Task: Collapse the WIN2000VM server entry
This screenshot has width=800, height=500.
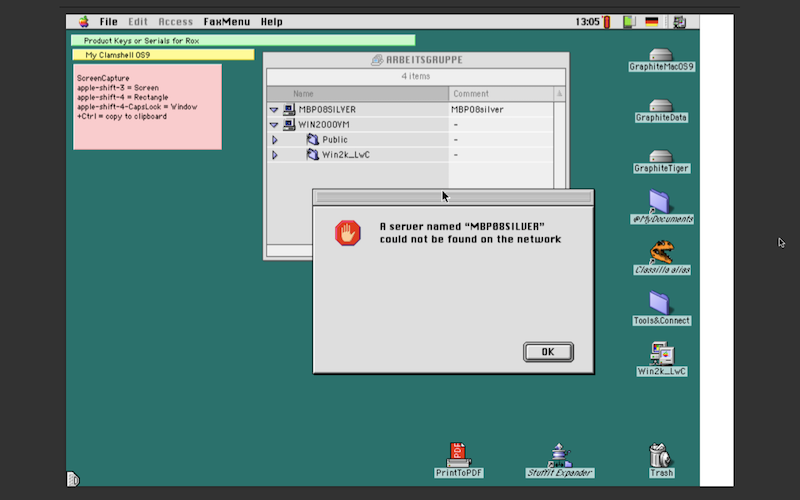Action: coord(274,124)
